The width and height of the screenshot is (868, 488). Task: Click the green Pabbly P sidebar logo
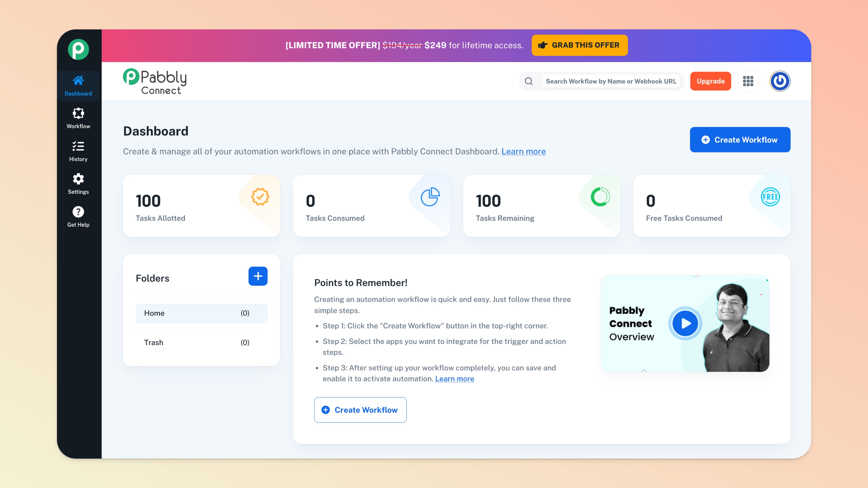[78, 50]
